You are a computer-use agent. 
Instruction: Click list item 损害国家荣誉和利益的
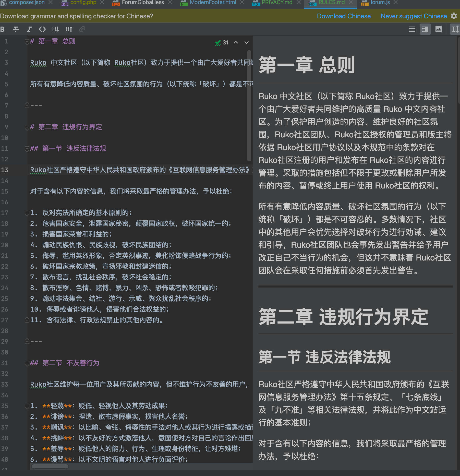[x=77, y=234]
